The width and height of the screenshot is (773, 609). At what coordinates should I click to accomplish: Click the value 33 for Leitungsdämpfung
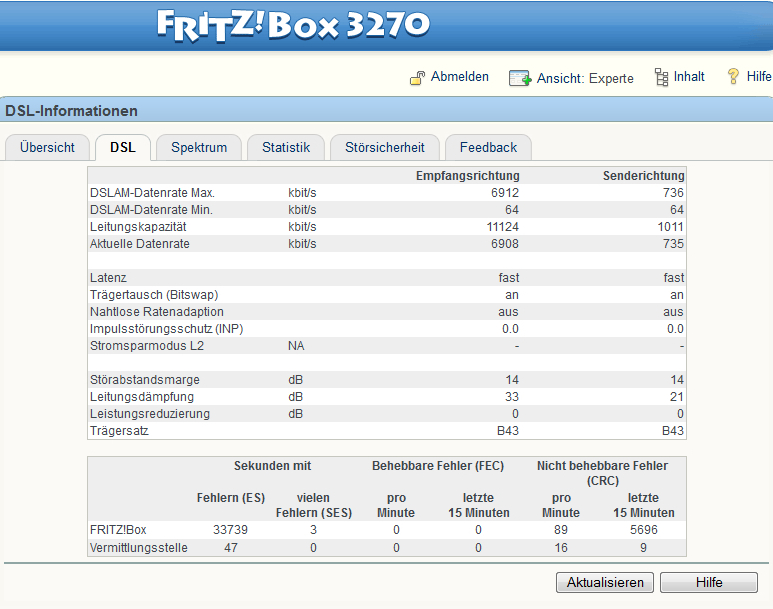[x=512, y=397]
